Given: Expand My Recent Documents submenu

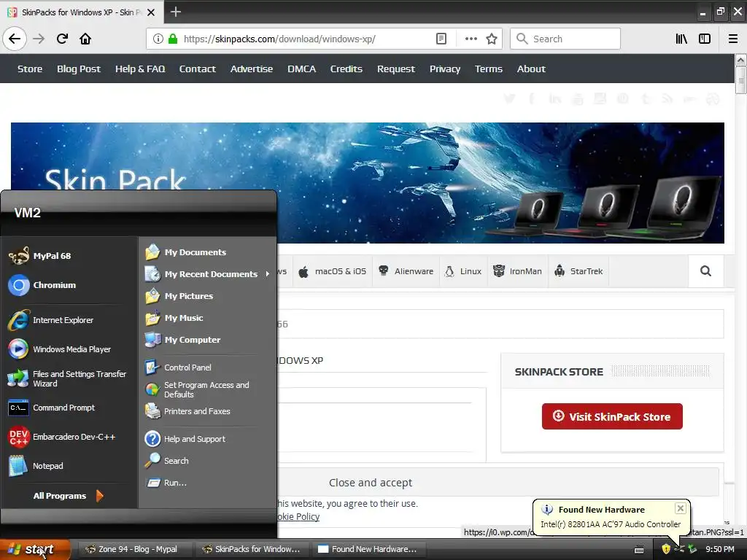Looking at the screenshot, I should [208, 274].
